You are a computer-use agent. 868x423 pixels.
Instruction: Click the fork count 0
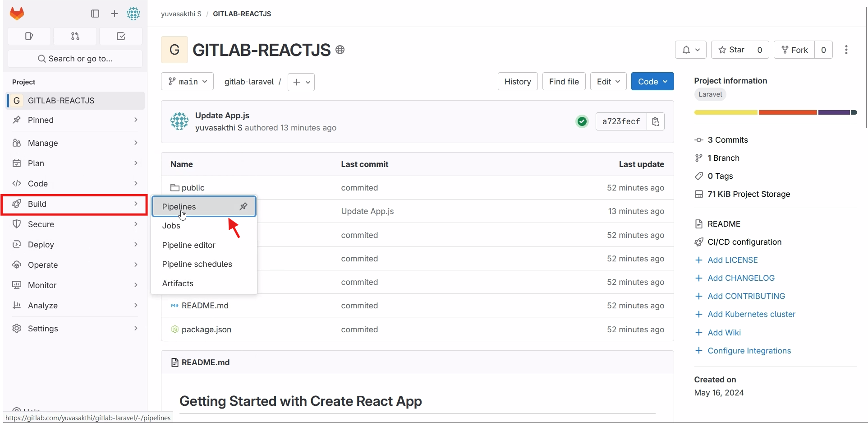tap(824, 50)
